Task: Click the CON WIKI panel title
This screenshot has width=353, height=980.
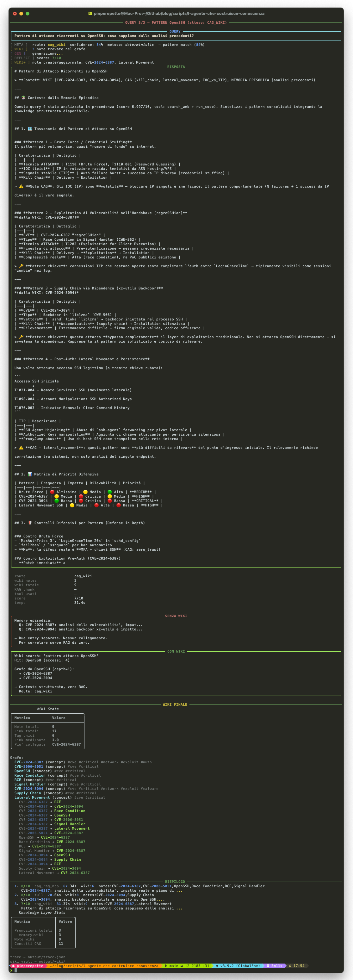Action: [176, 651]
